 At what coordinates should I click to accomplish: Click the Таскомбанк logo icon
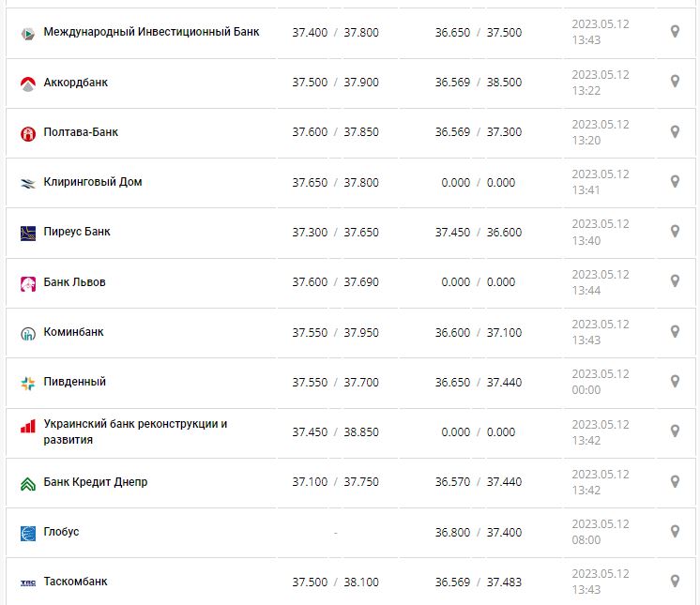click(27, 582)
